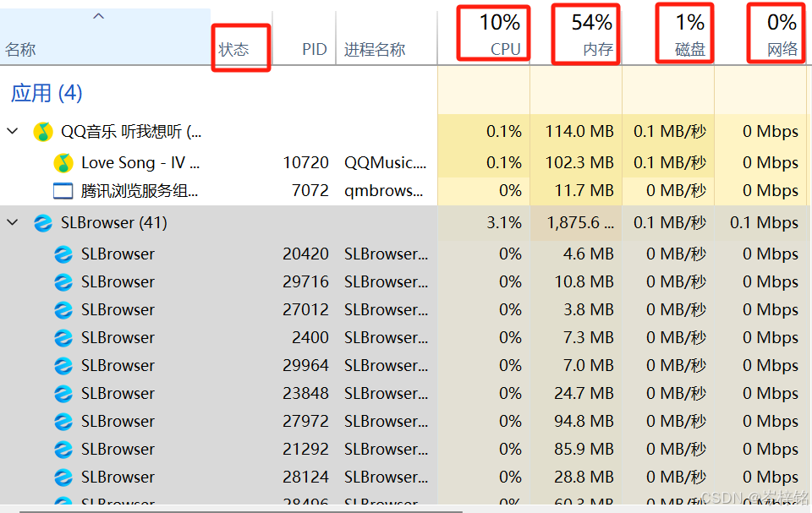Click PID cell 28124
Screen dimensions: 812x513
[x=305, y=478]
